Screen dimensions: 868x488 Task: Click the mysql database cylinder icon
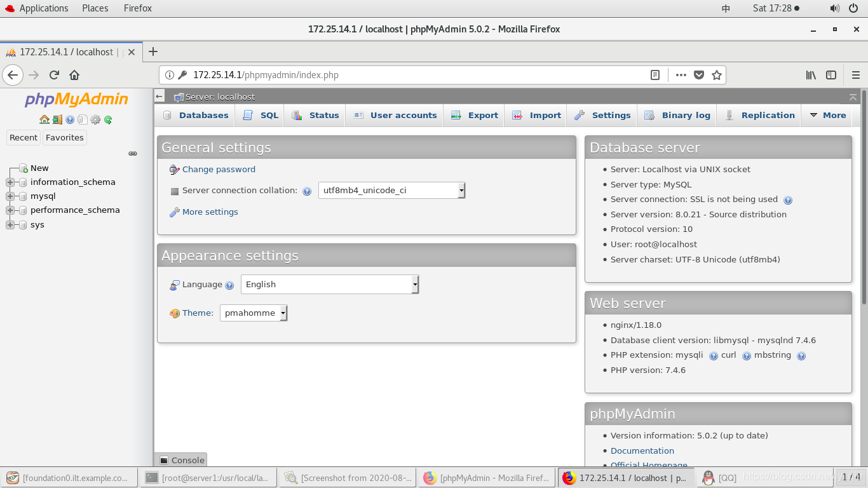24,196
